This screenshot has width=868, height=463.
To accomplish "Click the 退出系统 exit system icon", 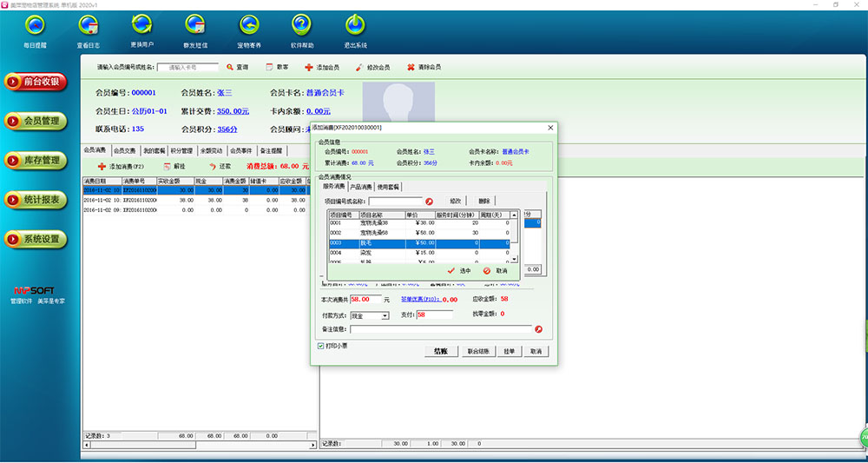I will click(x=354, y=26).
